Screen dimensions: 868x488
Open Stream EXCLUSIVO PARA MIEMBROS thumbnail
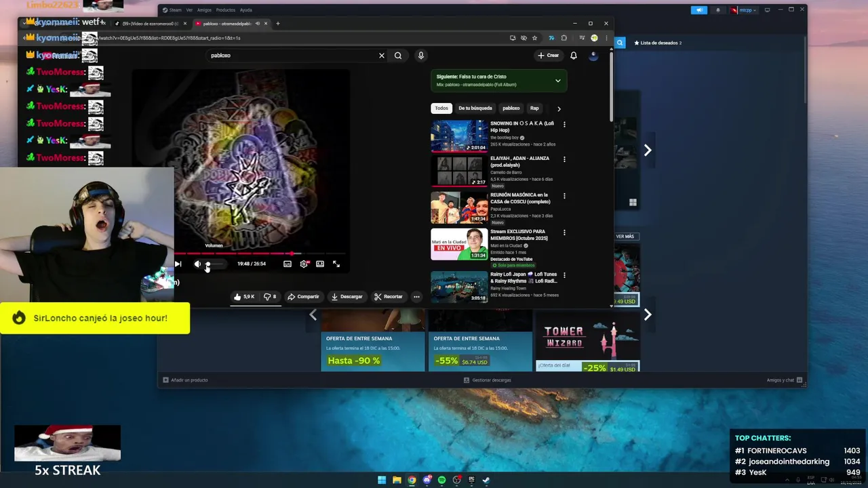click(459, 244)
